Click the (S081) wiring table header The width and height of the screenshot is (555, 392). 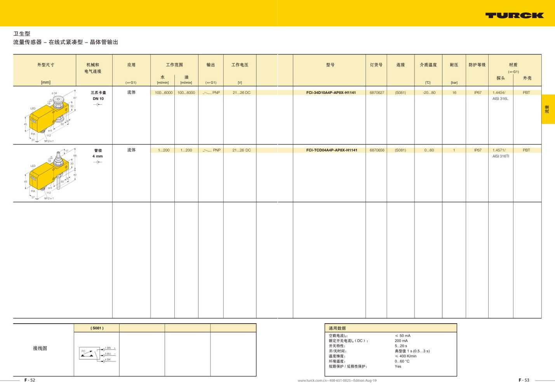97,328
